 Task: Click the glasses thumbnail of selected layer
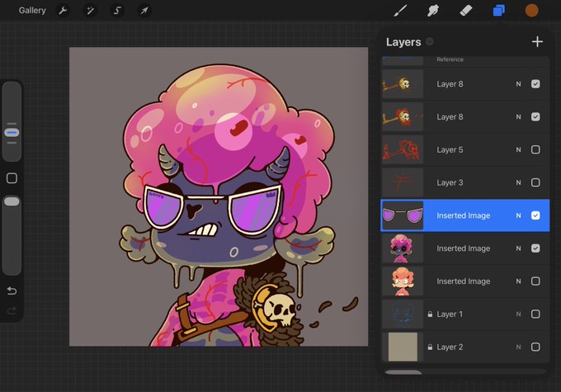403,215
